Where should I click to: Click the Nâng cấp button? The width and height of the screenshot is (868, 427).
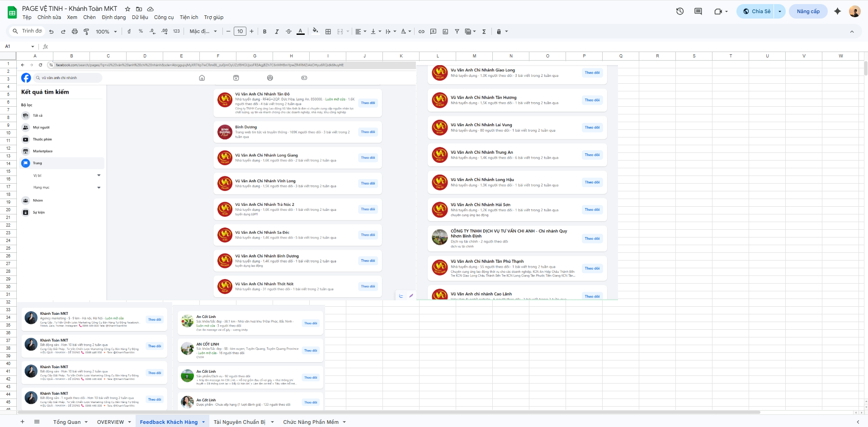[808, 11]
